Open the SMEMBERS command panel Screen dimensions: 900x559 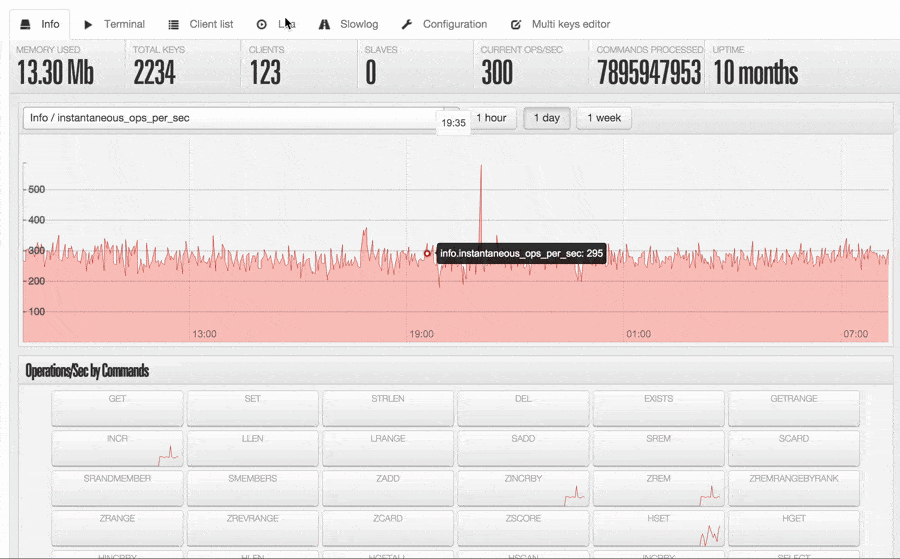(x=253, y=488)
